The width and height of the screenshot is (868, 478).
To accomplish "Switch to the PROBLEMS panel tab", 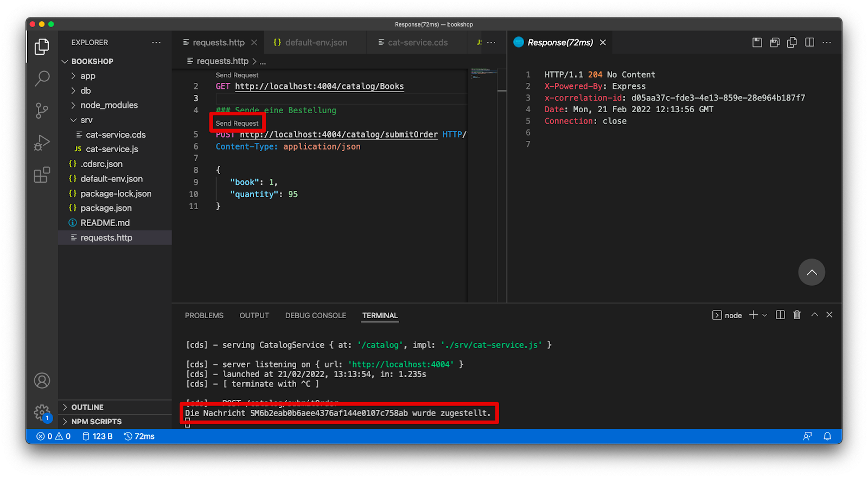I will (x=204, y=315).
